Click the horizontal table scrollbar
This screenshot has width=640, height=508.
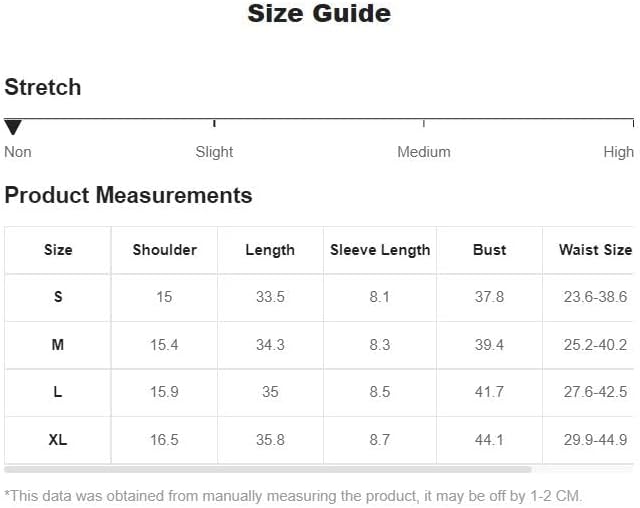(x=268, y=470)
